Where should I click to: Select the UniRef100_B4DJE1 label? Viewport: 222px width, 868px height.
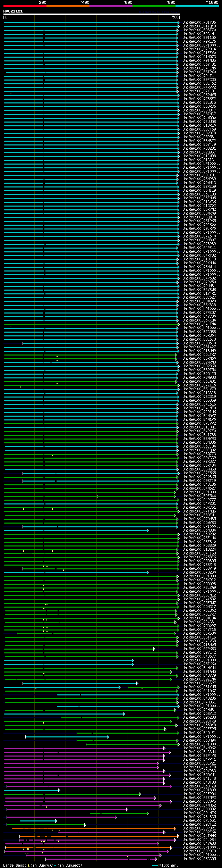[x=199, y=733]
